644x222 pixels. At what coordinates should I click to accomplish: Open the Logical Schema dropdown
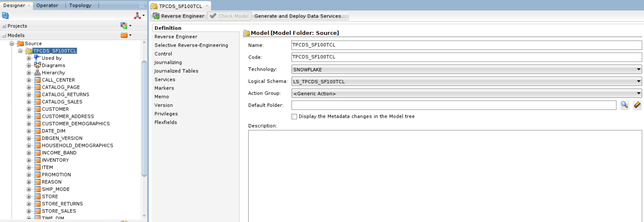pyautogui.click(x=638, y=81)
